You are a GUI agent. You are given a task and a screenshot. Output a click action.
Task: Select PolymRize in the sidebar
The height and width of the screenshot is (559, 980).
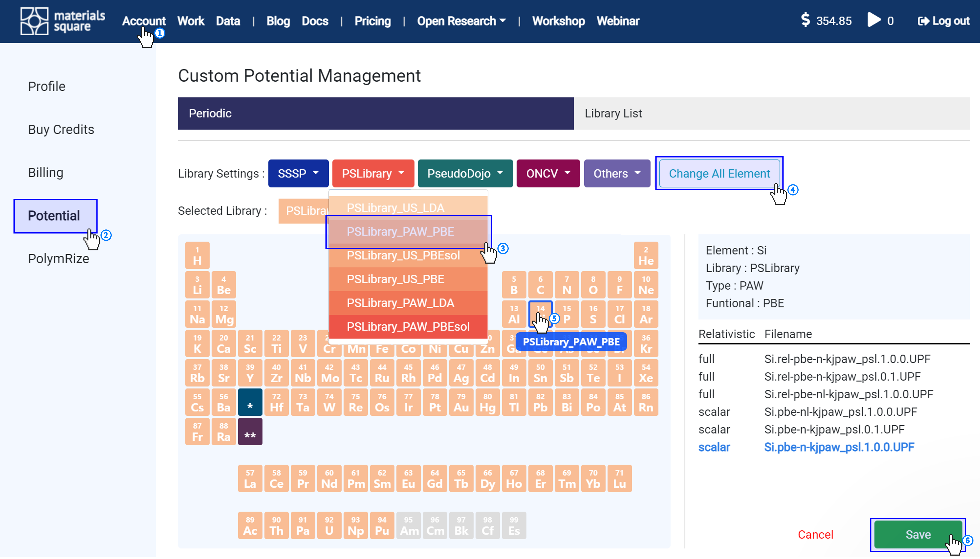58,259
